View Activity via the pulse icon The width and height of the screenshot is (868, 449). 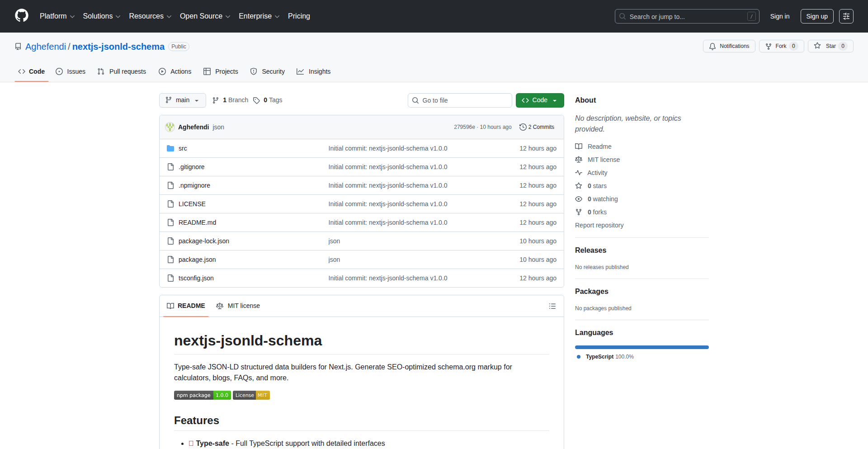tap(579, 173)
